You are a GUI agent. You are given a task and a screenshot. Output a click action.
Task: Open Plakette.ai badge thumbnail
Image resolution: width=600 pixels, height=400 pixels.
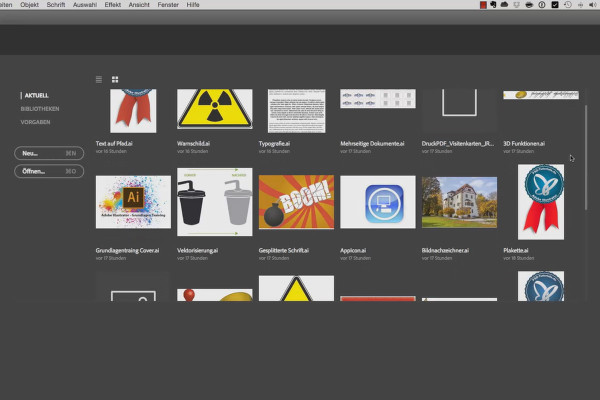coord(541,202)
